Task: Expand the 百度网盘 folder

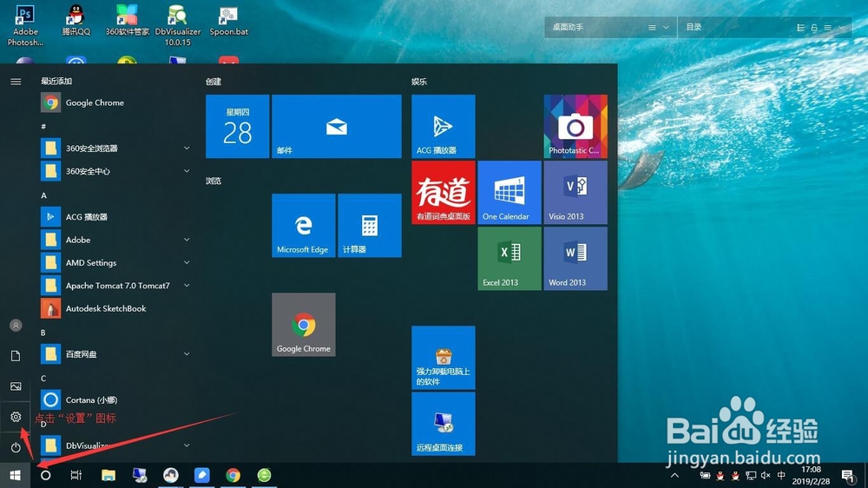Action: (x=187, y=354)
